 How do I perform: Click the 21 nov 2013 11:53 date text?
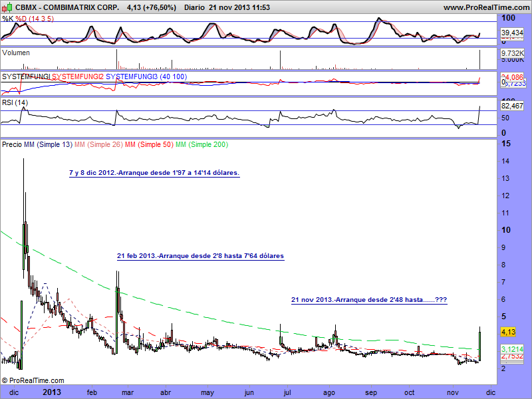239,7
